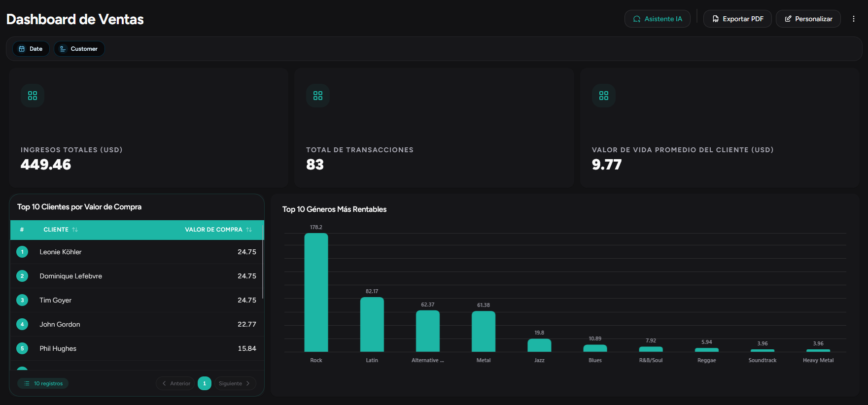Click the Reggae axis label
This screenshot has height=405, width=868.
[x=706, y=360]
